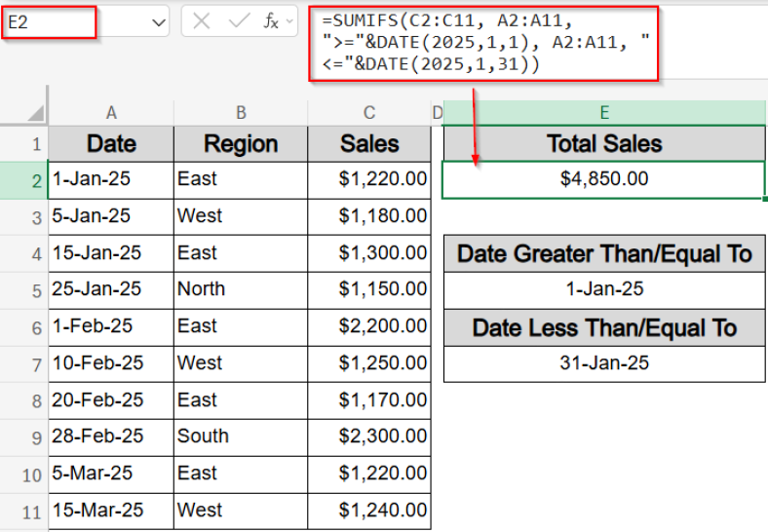Select the cell containing 31-Jan-25
768x532 pixels.
[x=604, y=363]
